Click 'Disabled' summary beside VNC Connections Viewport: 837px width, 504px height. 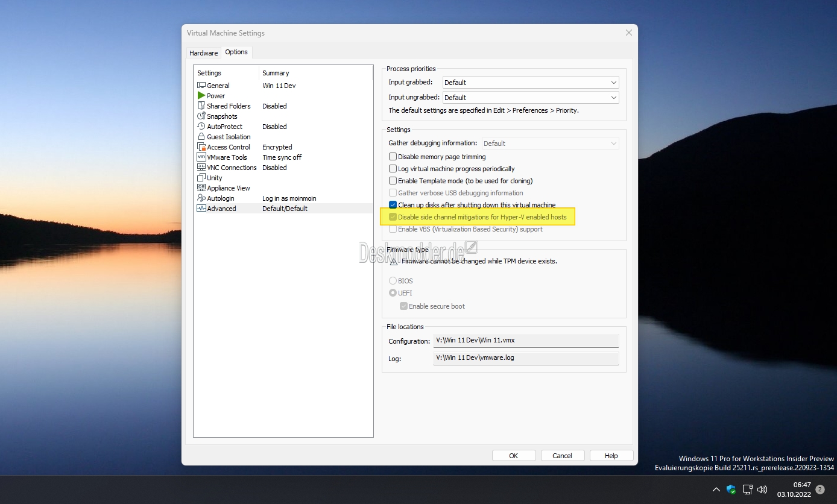[x=274, y=168]
